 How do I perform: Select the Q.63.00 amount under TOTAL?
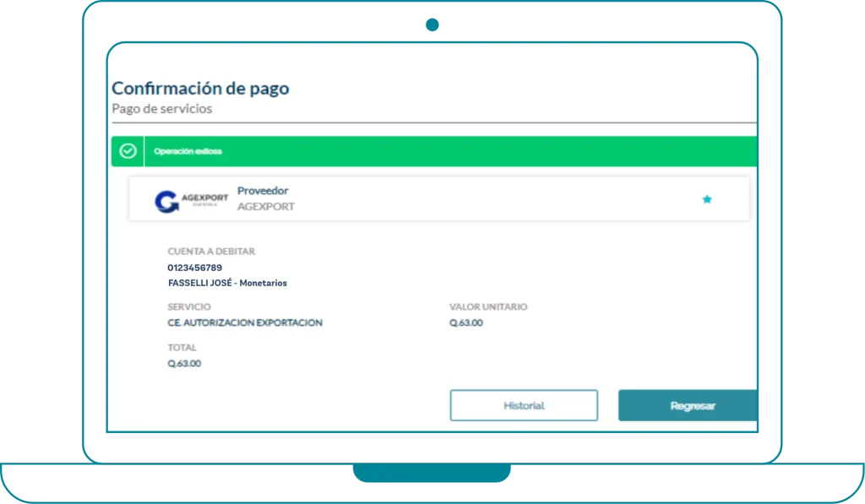[184, 364]
